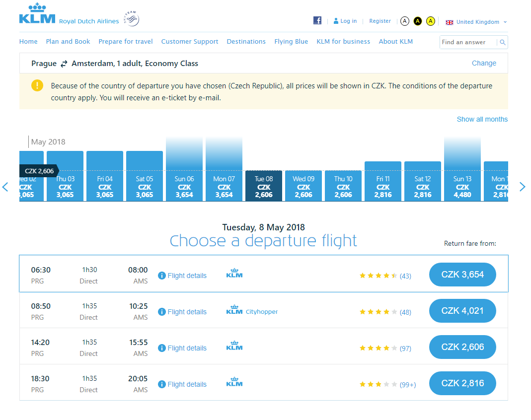This screenshot has height=420, width=531.
Task: Open Prepare for travel menu
Action: point(126,41)
